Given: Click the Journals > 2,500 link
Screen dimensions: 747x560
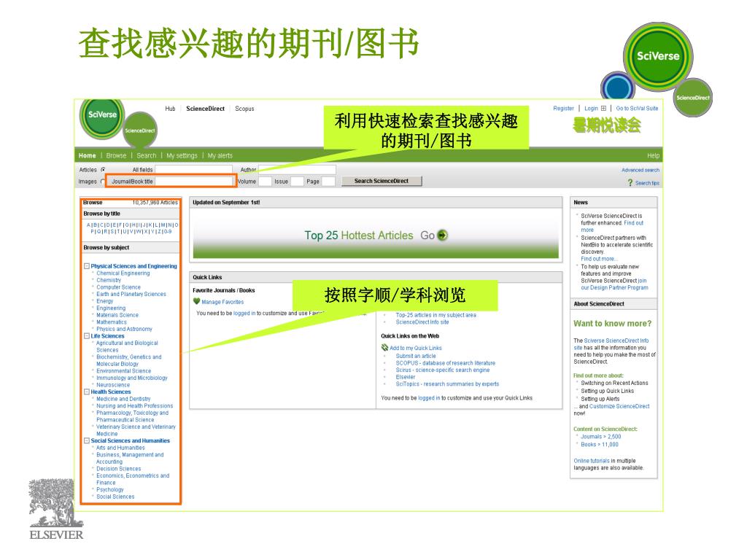Looking at the screenshot, I should click(x=601, y=437).
